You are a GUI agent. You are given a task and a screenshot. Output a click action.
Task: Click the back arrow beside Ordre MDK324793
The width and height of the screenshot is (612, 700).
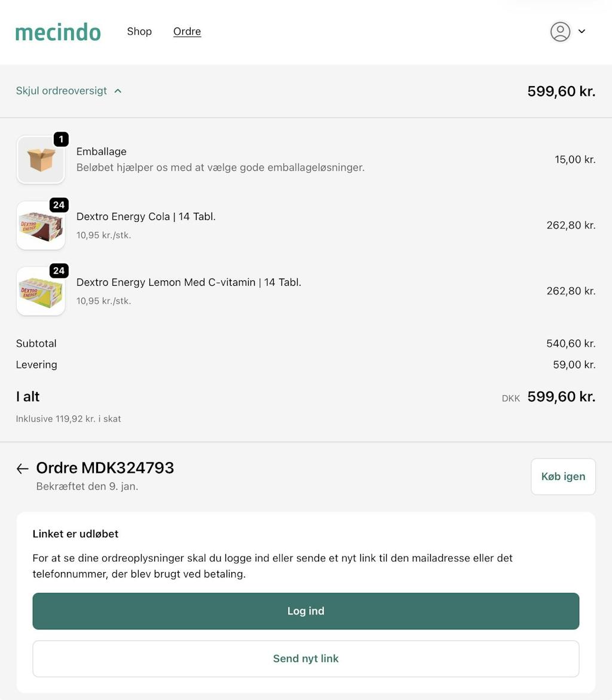[x=23, y=469]
